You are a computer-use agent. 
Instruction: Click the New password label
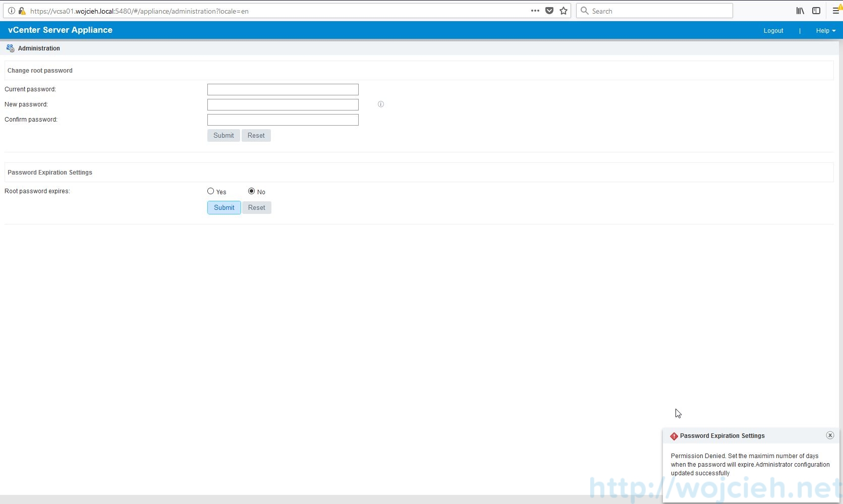[26, 104]
